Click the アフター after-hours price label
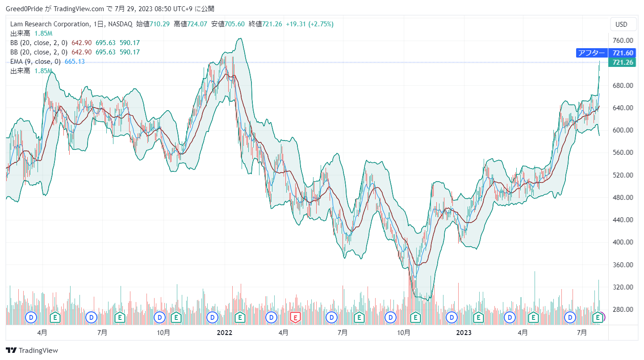This screenshot has width=644, height=360. click(592, 53)
